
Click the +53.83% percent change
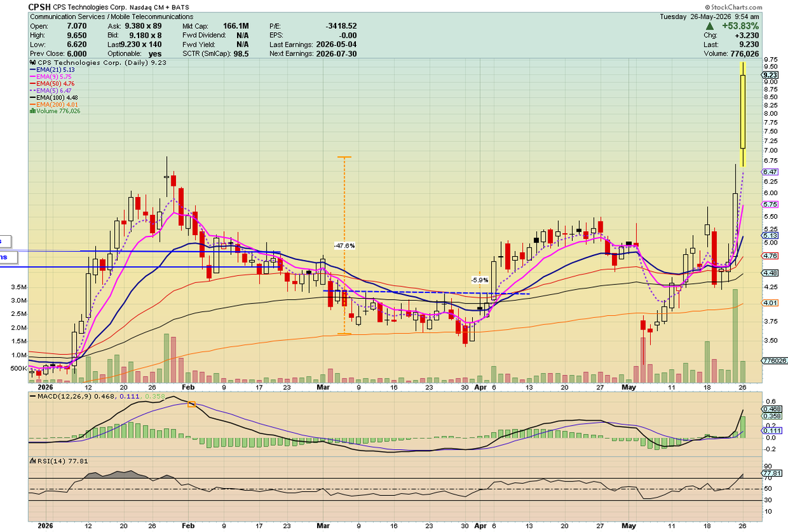(741, 26)
